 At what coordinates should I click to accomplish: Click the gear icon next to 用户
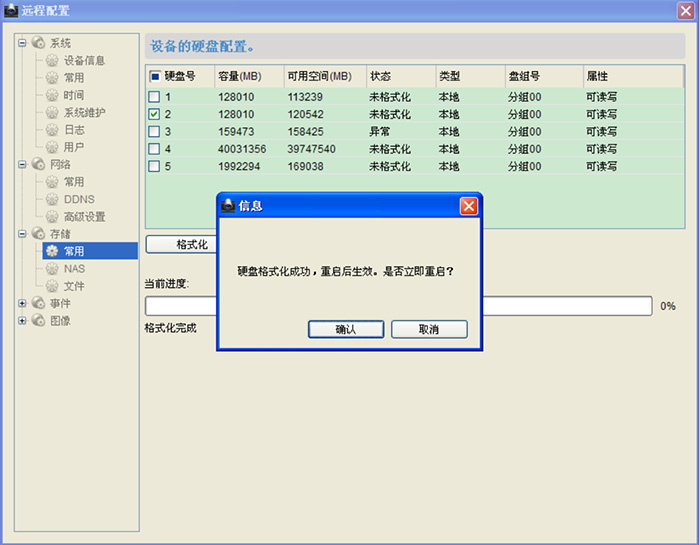pyautogui.click(x=53, y=147)
